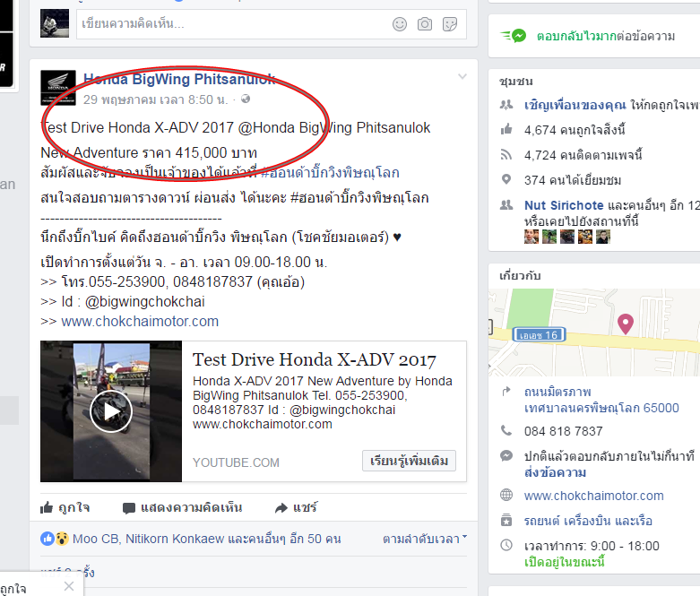This screenshot has height=596, width=700.
Task: Click the sticker icon in comment box
Action: point(450,24)
